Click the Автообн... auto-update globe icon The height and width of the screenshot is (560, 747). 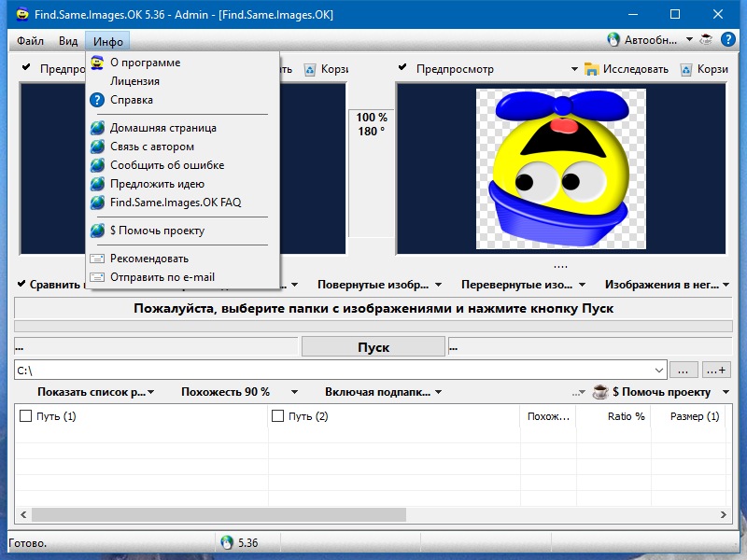tap(613, 39)
